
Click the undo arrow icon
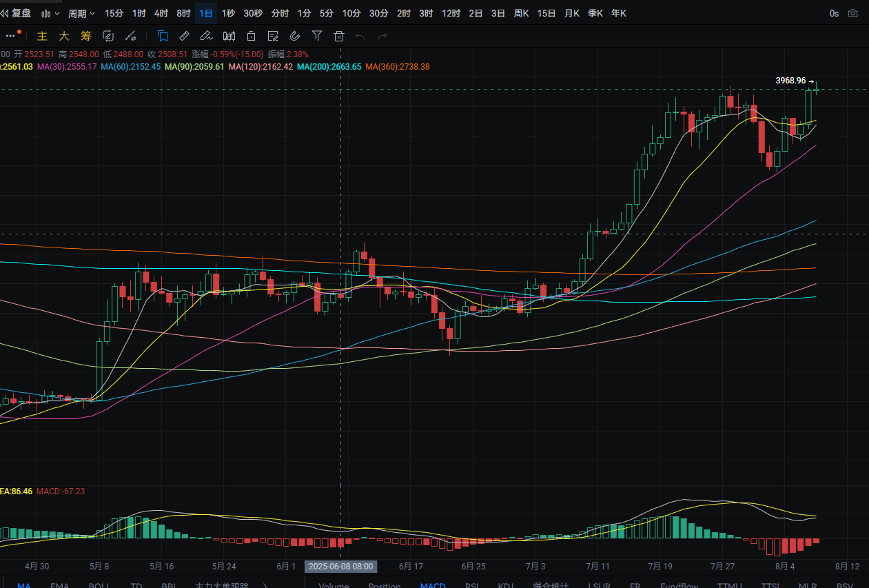click(x=360, y=36)
